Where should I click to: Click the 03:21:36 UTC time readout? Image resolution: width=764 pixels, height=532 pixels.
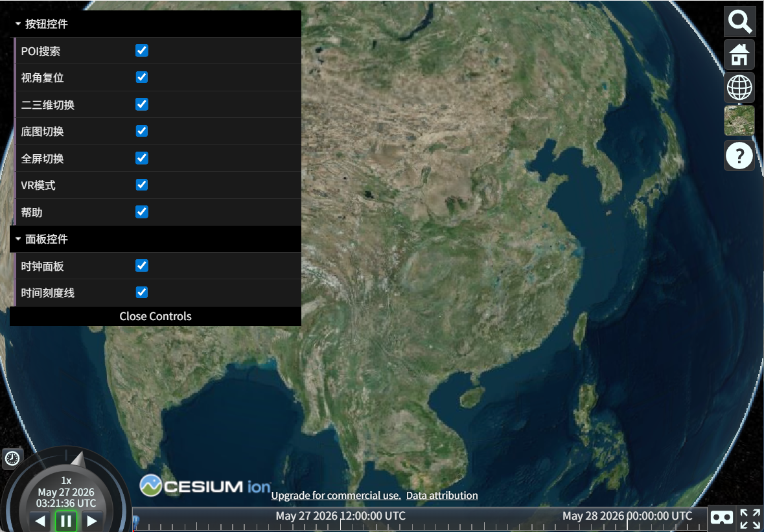[x=66, y=503]
